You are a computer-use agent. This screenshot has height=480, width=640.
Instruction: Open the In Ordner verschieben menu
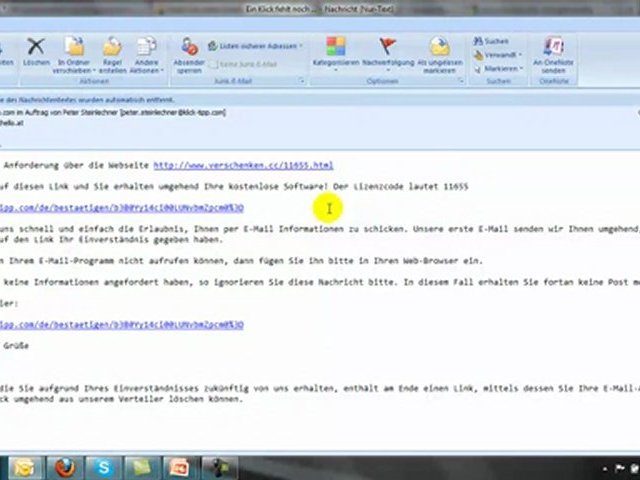point(74,53)
